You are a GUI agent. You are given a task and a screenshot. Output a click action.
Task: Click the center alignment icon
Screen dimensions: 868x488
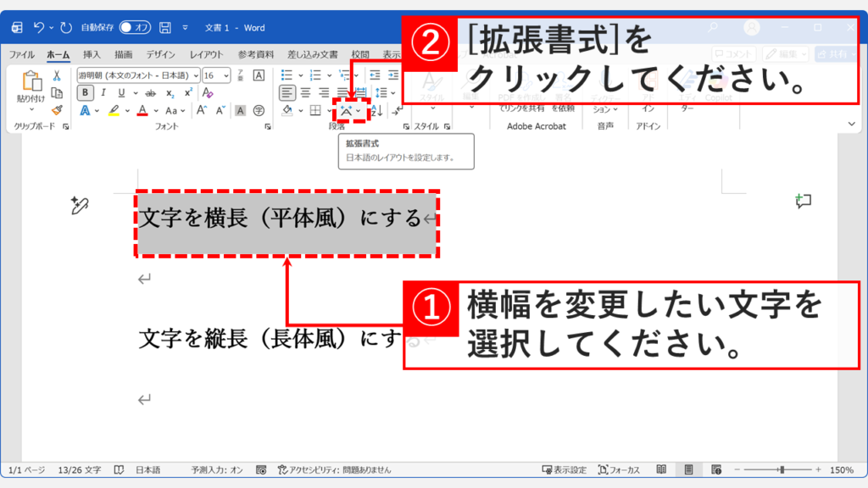pyautogui.click(x=304, y=91)
